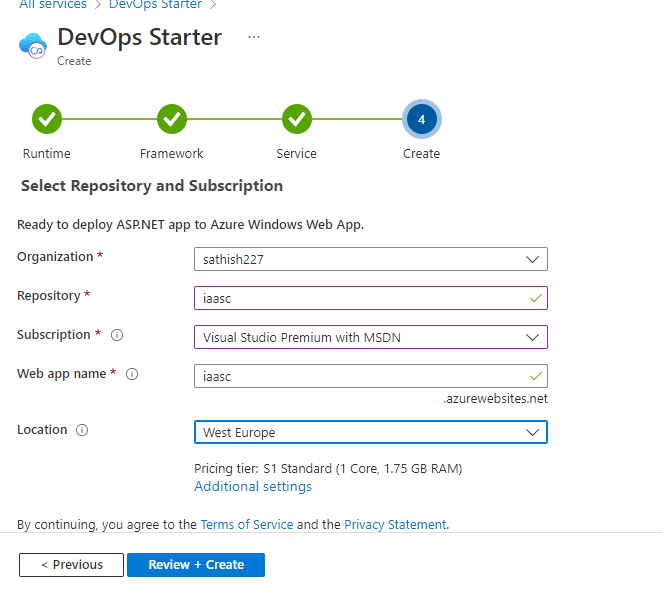The width and height of the screenshot is (662, 591).
Task: Click the Location info icon
Action: (82, 430)
